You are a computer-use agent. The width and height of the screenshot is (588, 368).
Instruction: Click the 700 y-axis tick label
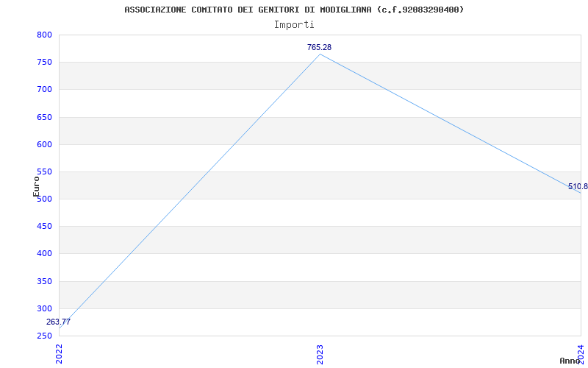[44, 89]
